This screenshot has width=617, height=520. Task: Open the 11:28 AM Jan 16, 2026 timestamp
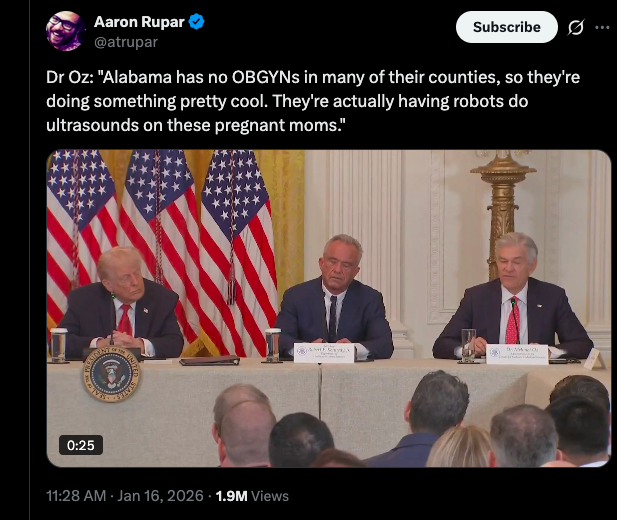125,496
